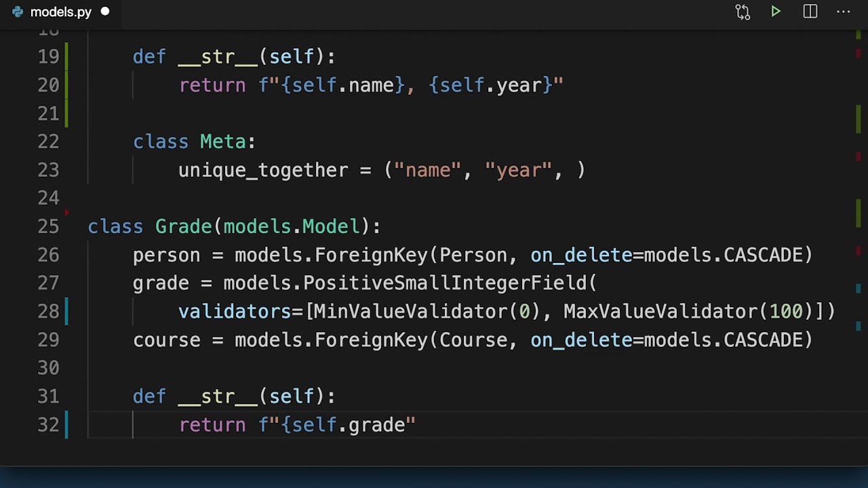Click line number 32 in the gutter
This screenshot has height=488, width=868.
(x=48, y=425)
